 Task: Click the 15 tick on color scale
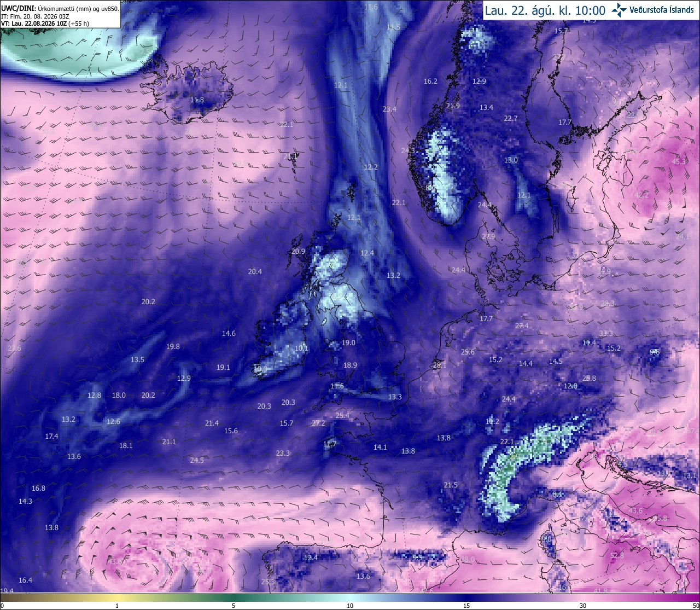point(466,606)
